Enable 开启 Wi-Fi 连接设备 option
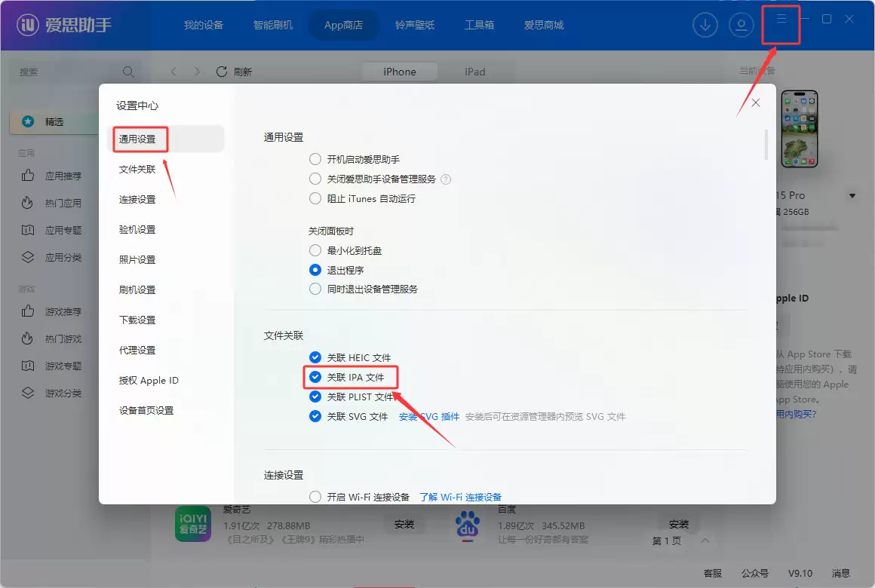 click(315, 497)
